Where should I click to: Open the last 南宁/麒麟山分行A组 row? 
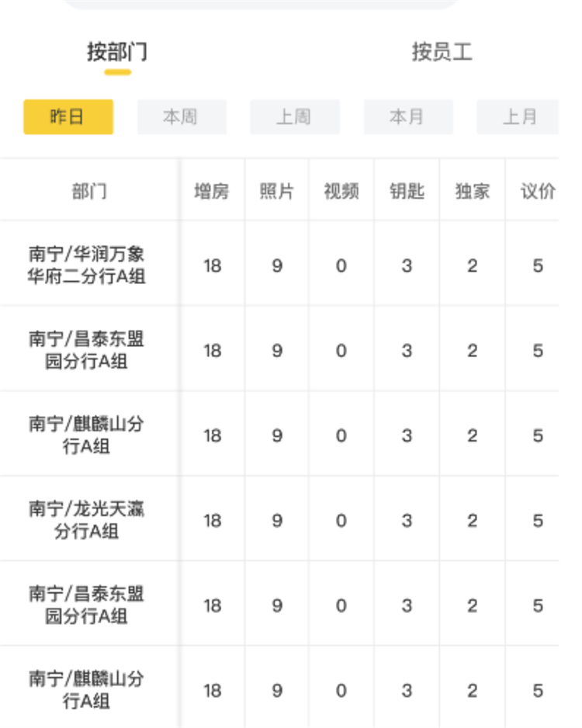[x=87, y=690]
